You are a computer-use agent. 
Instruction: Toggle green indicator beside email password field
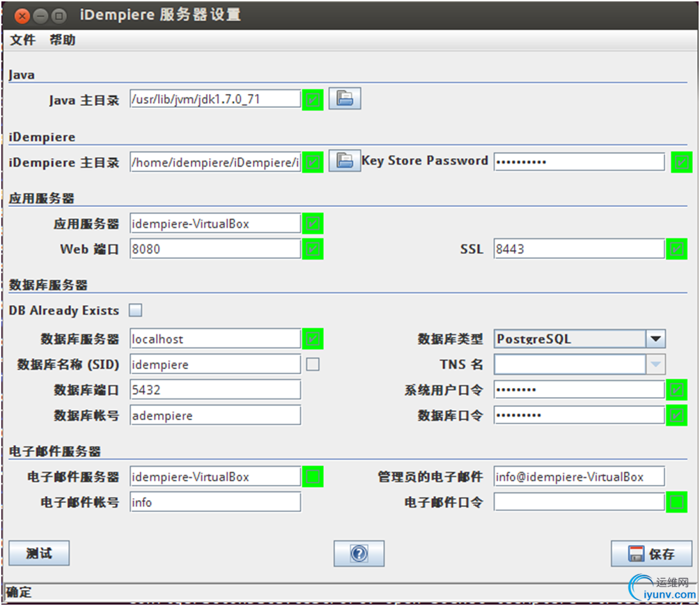coord(676,502)
